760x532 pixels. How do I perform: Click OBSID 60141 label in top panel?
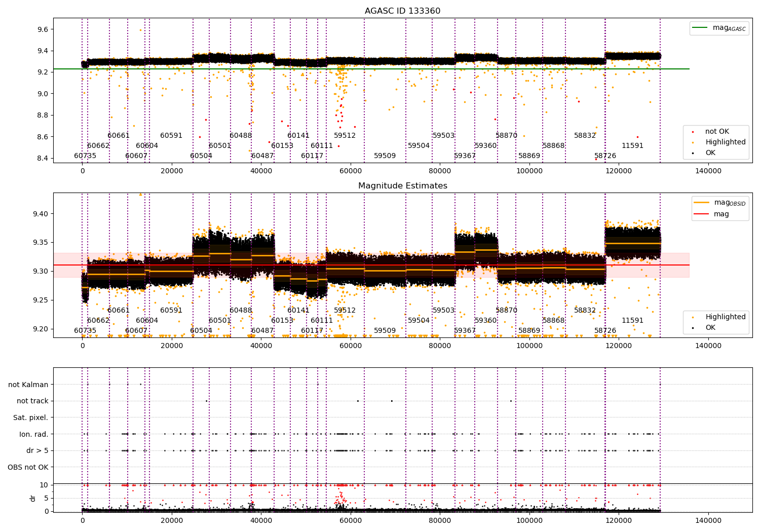pyautogui.click(x=298, y=135)
